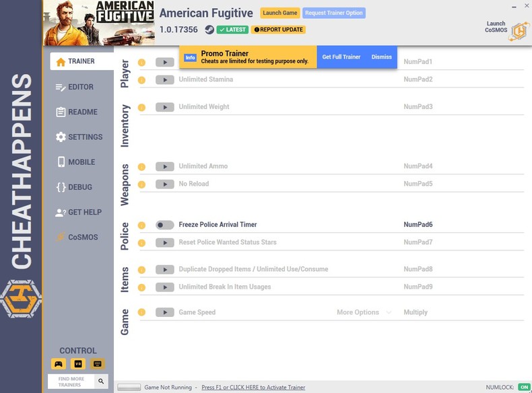Activate Duplicate Dropped Items cheat
Viewport: 532px width, 393px height.
[165, 270]
